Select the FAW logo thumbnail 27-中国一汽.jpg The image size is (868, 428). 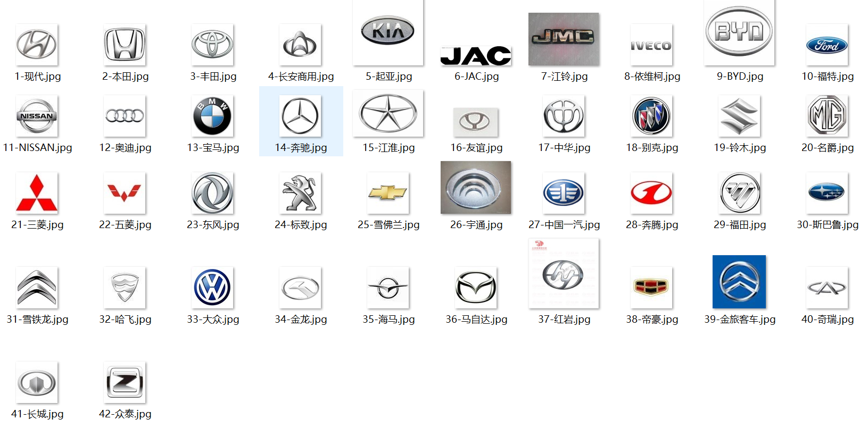pos(564,193)
